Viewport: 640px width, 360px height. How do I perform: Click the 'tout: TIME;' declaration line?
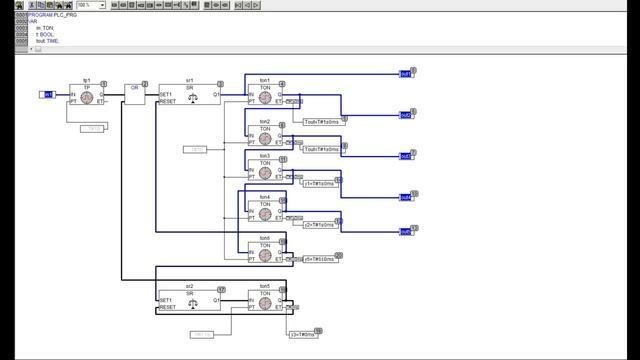pos(47,41)
